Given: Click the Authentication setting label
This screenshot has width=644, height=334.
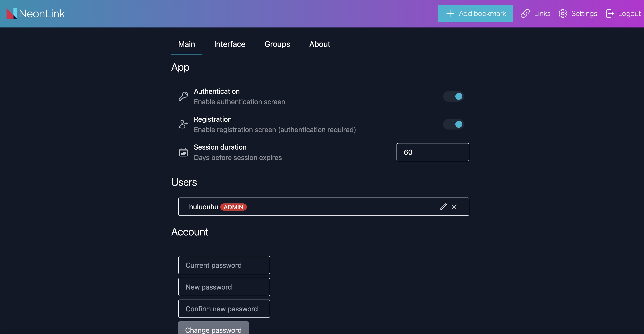Looking at the screenshot, I should pos(217,91).
